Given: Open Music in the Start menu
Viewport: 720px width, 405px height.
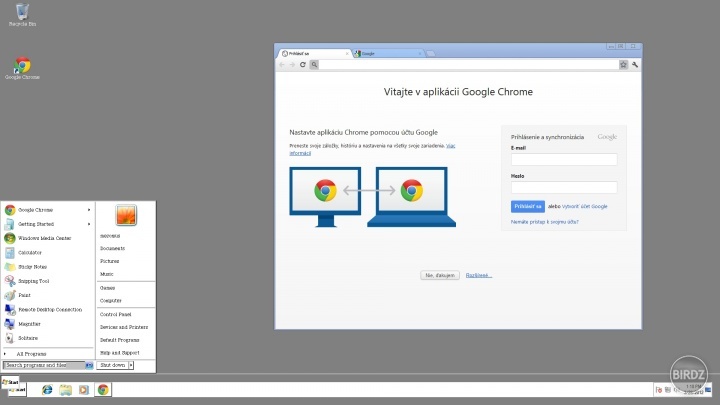Looking at the screenshot, I should 107,274.
